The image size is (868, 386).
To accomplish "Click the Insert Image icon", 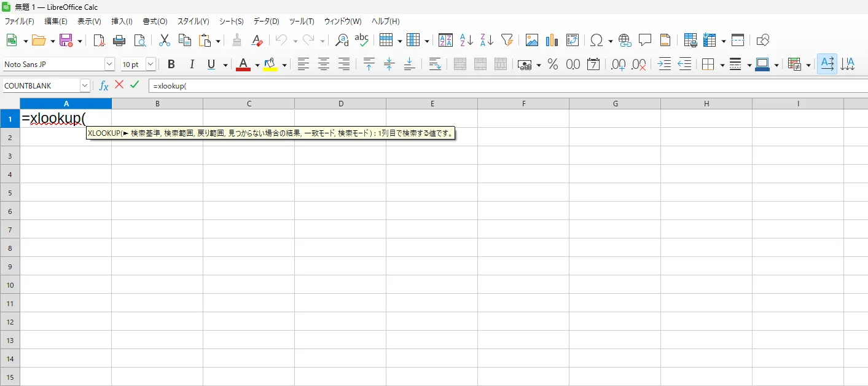I will coord(531,41).
